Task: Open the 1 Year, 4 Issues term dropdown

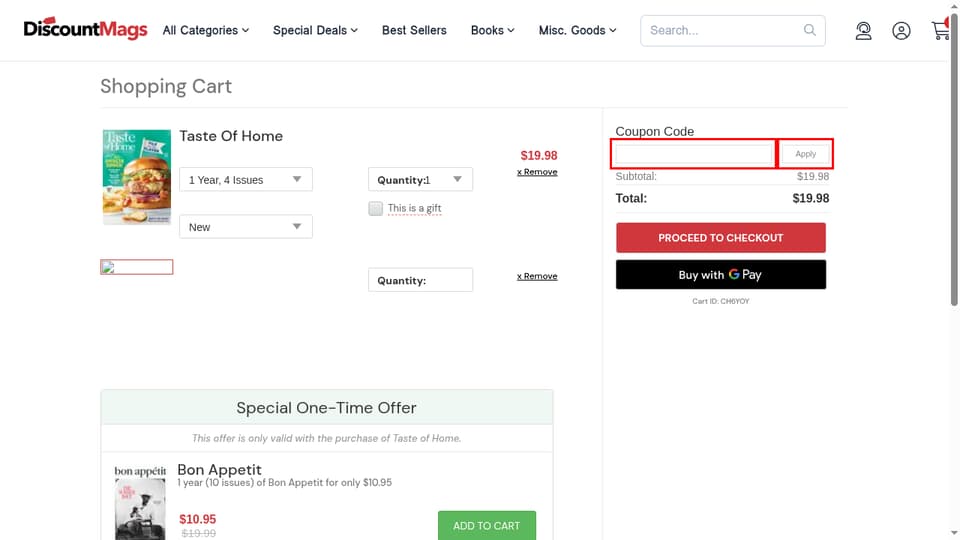Action: click(246, 179)
